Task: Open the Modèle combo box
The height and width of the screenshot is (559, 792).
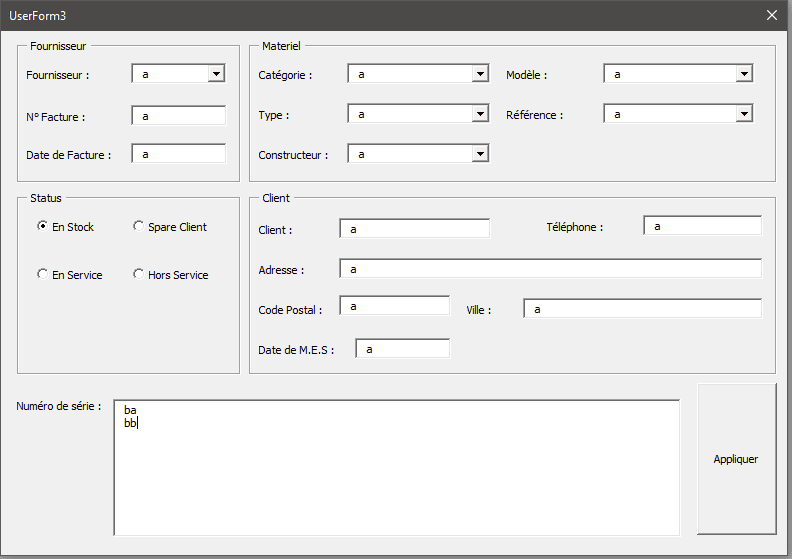Action: pyautogui.click(x=743, y=74)
